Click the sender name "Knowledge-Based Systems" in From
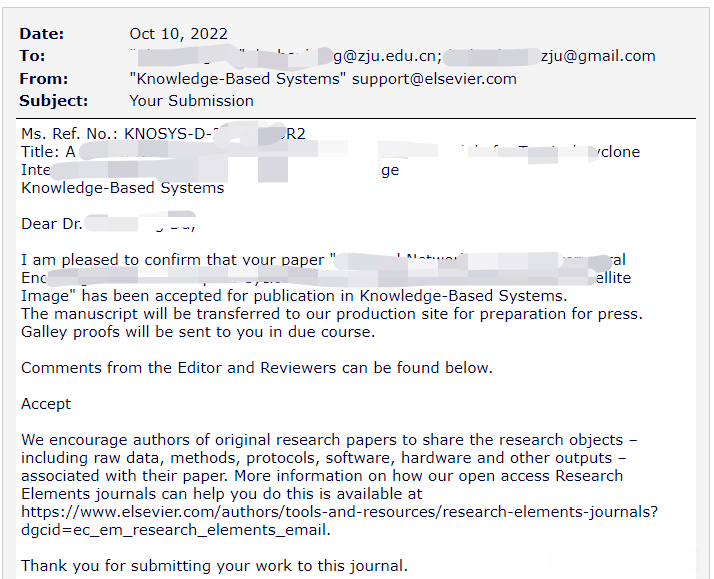The image size is (714, 579). [238, 79]
